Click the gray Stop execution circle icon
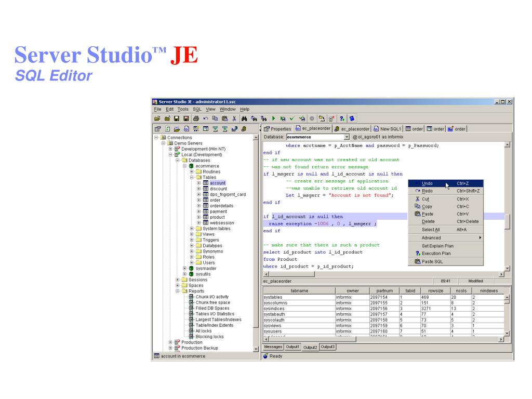The width and height of the screenshot is (532, 399). [x=312, y=119]
